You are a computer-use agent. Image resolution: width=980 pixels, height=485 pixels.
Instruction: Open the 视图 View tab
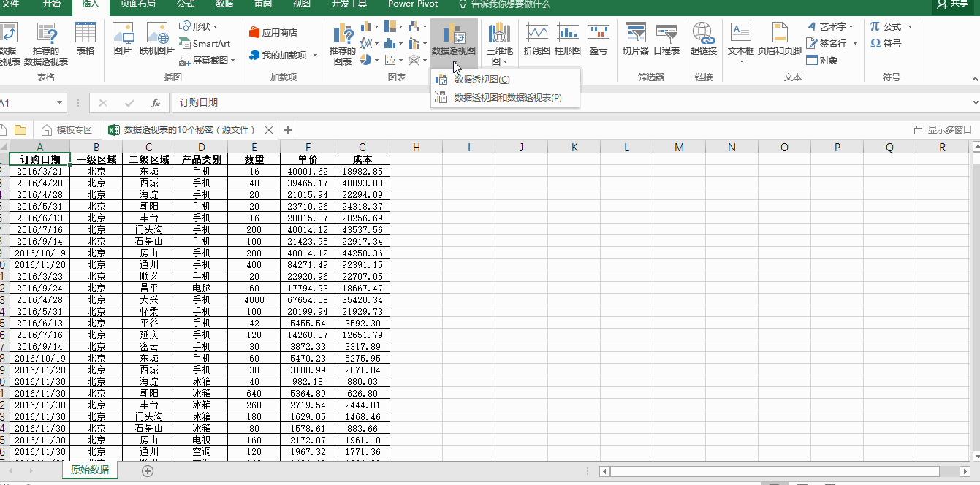coord(301,4)
